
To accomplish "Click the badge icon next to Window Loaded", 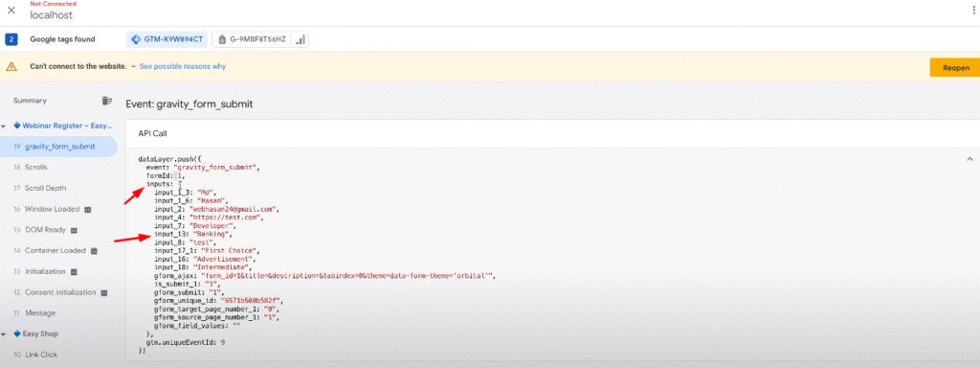I will tap(88, 210).
